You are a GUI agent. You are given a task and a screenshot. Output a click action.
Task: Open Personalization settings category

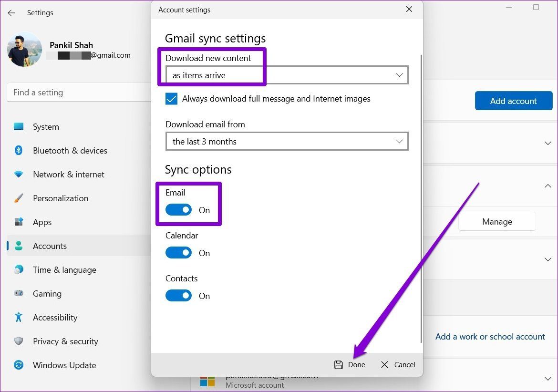click(x=79, y=198)
